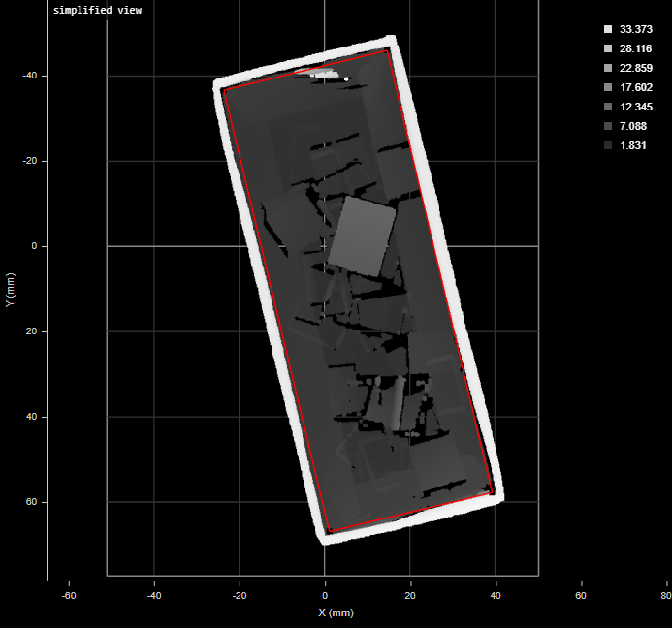The width and height of the screenshot is (672, 628).
Task: Click the legend value 22.859
Action: (x=636, y=68)
